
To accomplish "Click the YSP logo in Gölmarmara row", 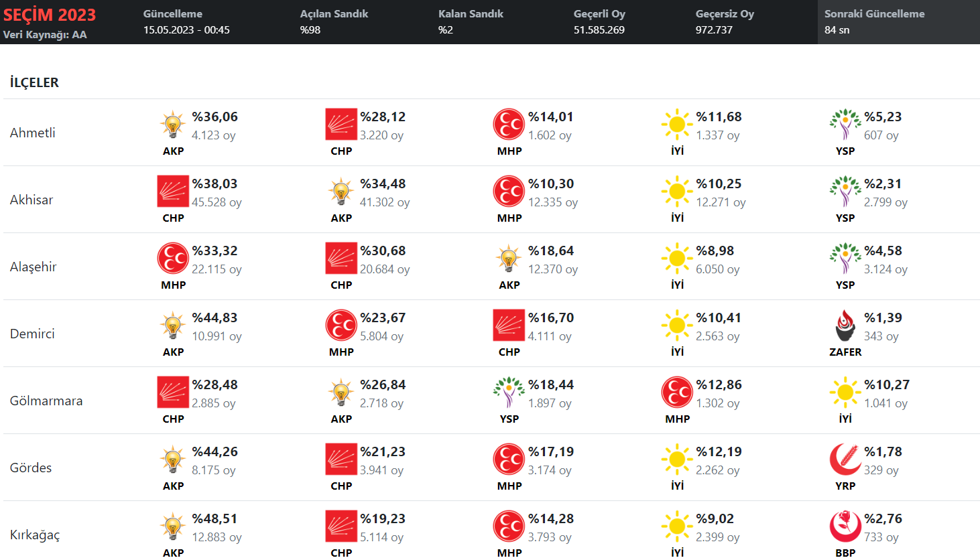I will pyautogui.click(x=509, y=393).
